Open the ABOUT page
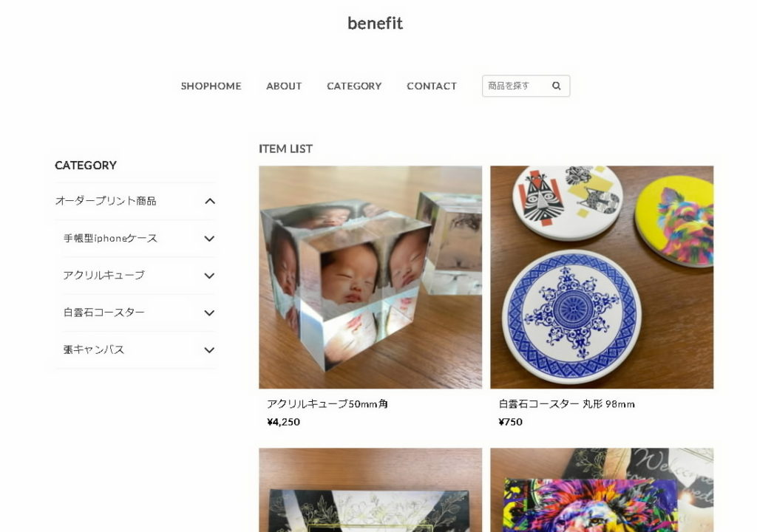Image resolution: width=757 pixels, height=532 pixels. (284, 86)
